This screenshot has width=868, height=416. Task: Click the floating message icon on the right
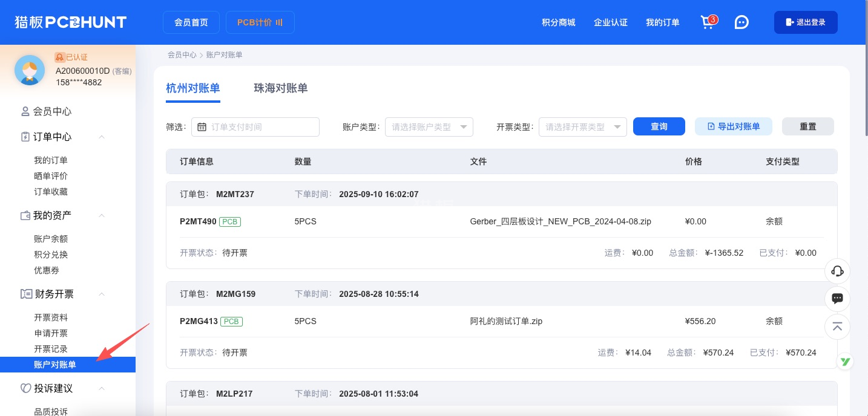click(837, 299)
